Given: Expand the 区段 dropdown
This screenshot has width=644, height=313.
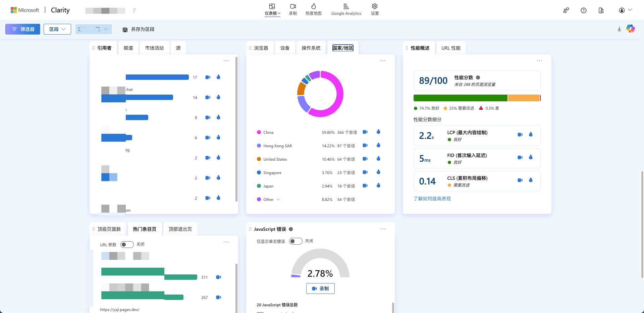Looking at the screenshot, I should tap(57, 29).
